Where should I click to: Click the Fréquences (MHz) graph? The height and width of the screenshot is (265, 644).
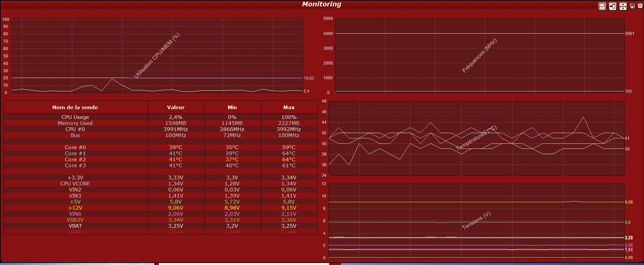tap(480, 56)
